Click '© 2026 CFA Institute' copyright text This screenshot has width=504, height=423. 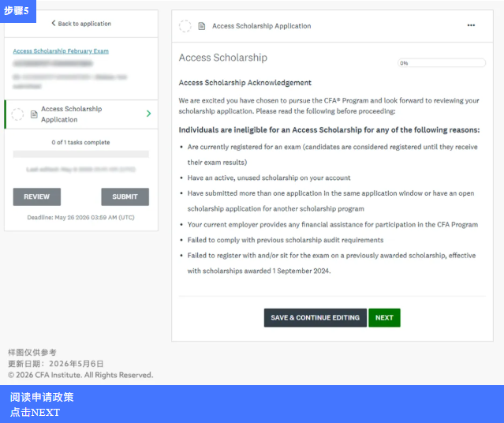pyautogui.click(x=80, y=375)
